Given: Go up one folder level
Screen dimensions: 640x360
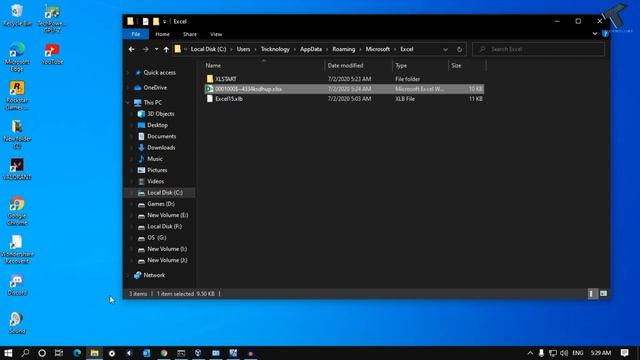Looking at the screenshot, I should tap(166, 49).
